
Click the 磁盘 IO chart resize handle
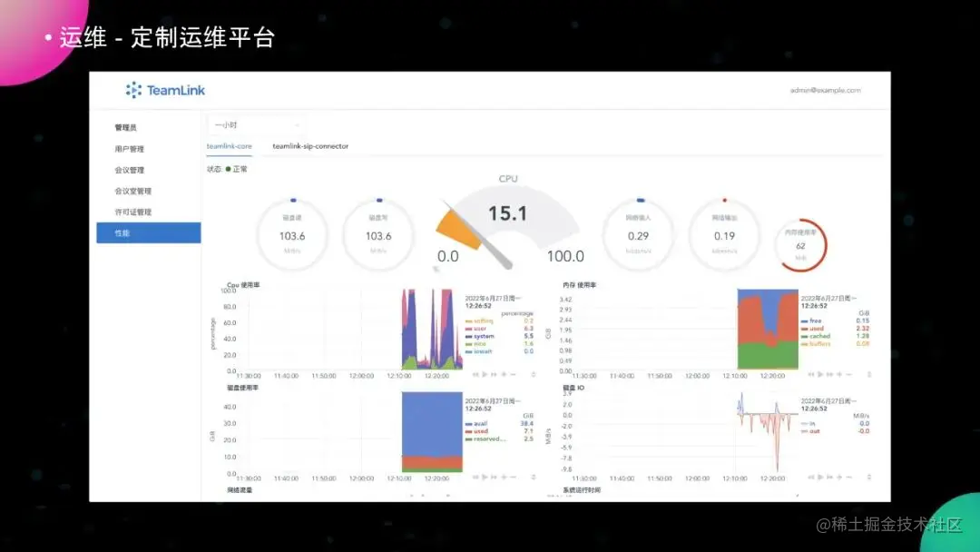(x=868, y=477)
